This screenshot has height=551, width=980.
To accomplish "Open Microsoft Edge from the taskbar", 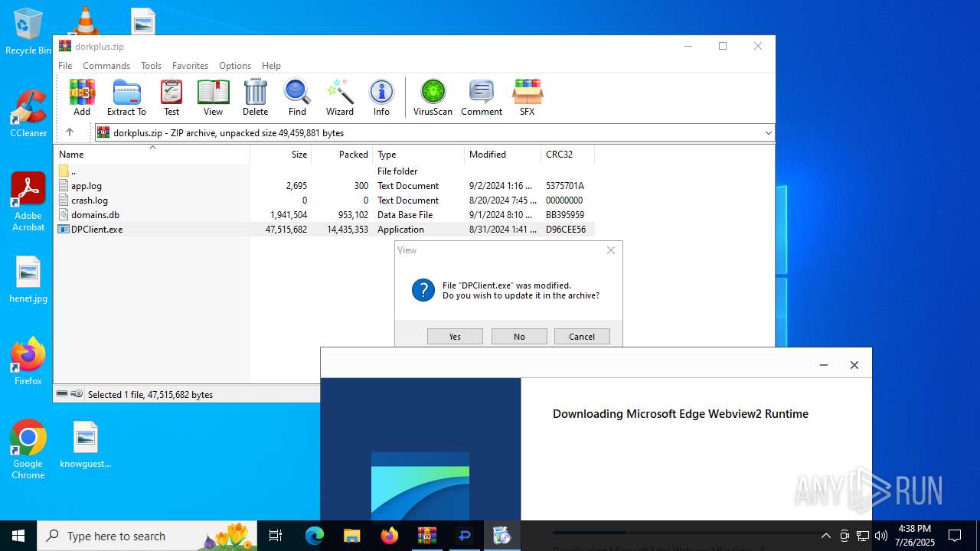I will (x=315, y=536).
